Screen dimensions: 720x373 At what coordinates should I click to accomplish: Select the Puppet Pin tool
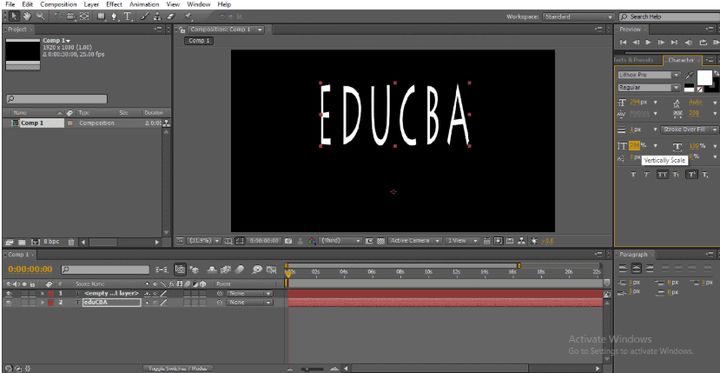188,17
